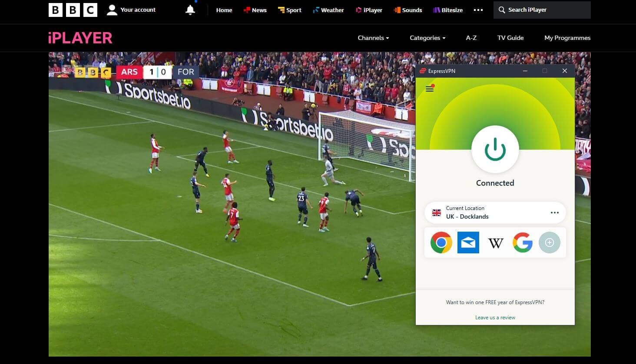The height and width of the screenshot is (364, 636).
Task: Click the Leave us a review link
Action: pos(495,317)
